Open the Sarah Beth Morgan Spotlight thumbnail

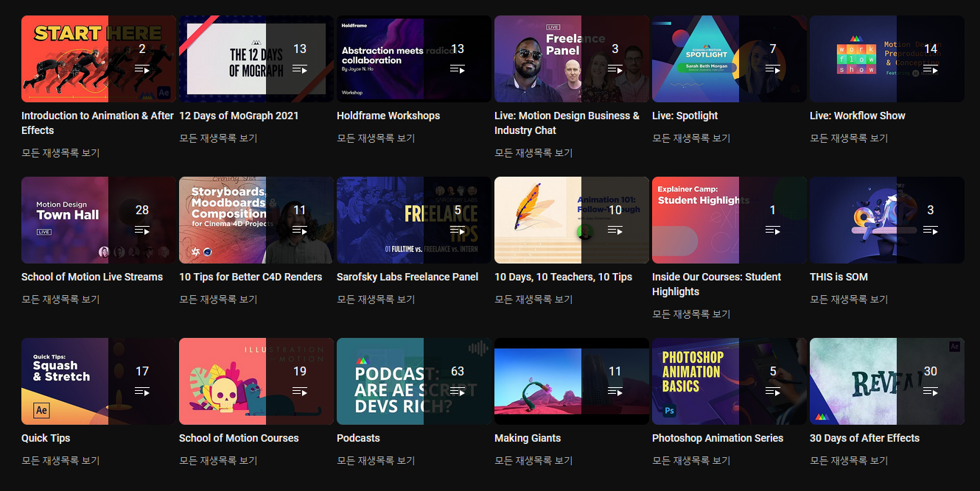[x=729, y=59]
